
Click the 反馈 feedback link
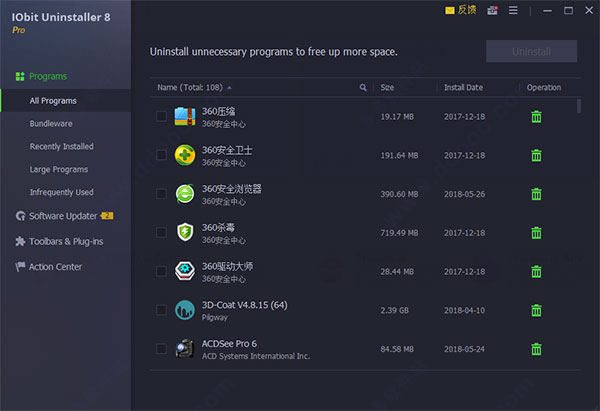click(467, 10)
